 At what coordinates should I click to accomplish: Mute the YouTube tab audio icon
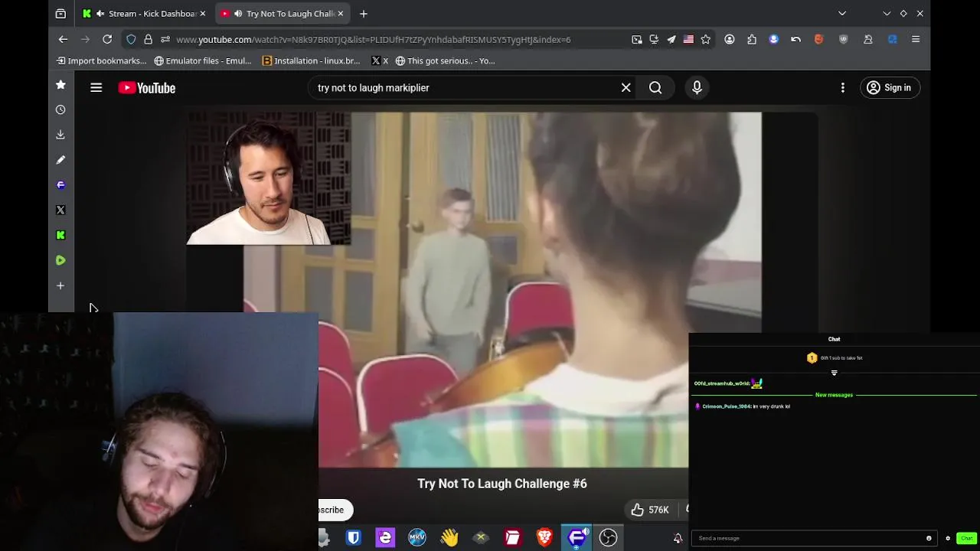(x=238, y=14)
